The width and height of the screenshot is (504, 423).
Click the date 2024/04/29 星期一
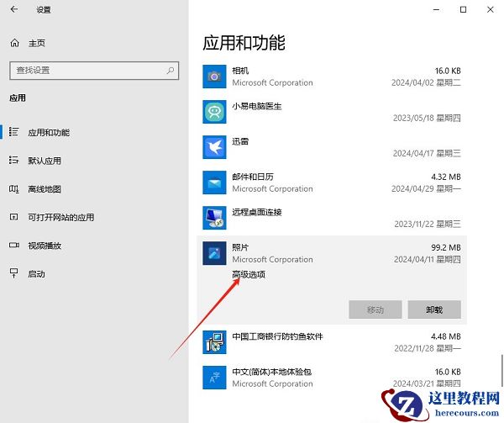(x=426, y=189)
